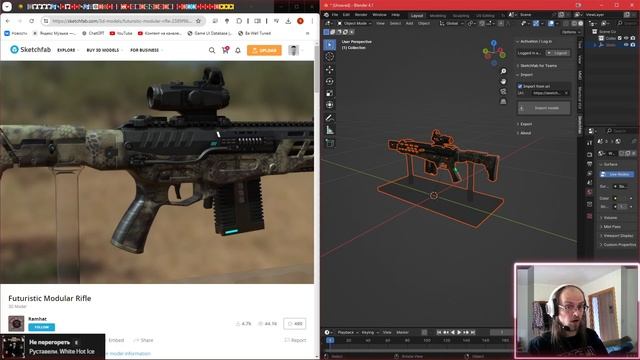
Task: Open Scene properties tab in Properties editor
Action: 589,182
